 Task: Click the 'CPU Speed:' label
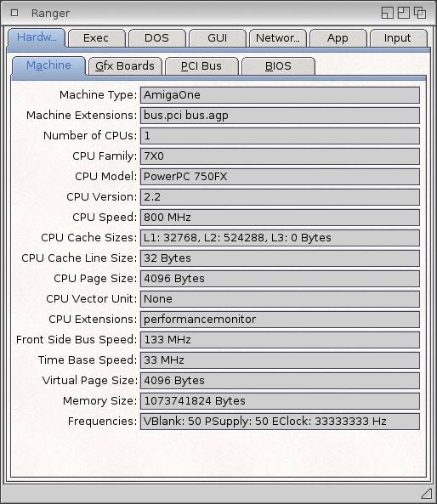click(105, 218)
